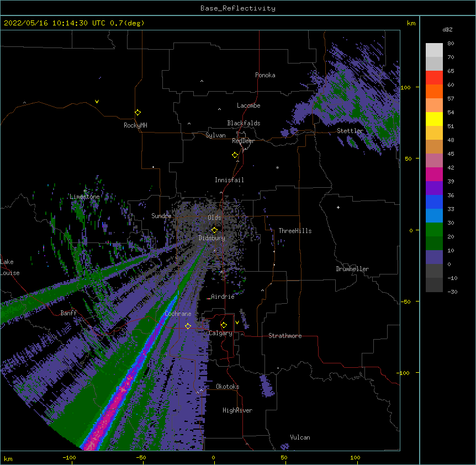Click the HighRiver town label
476x465 pixels.
tap(237, 410)
